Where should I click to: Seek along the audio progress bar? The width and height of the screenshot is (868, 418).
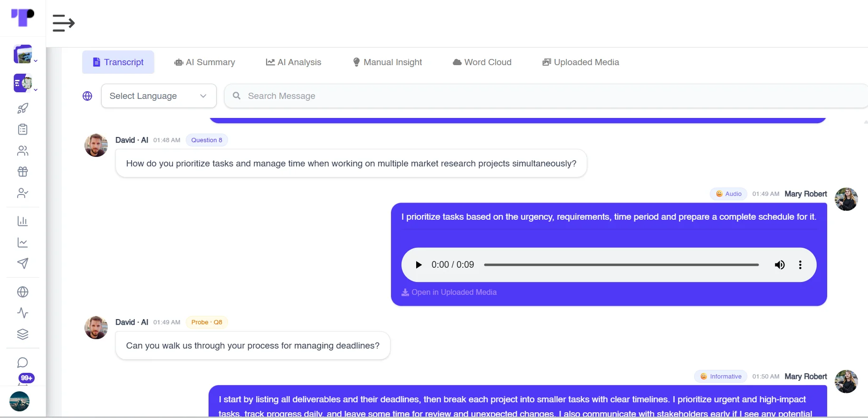point(621,265)
